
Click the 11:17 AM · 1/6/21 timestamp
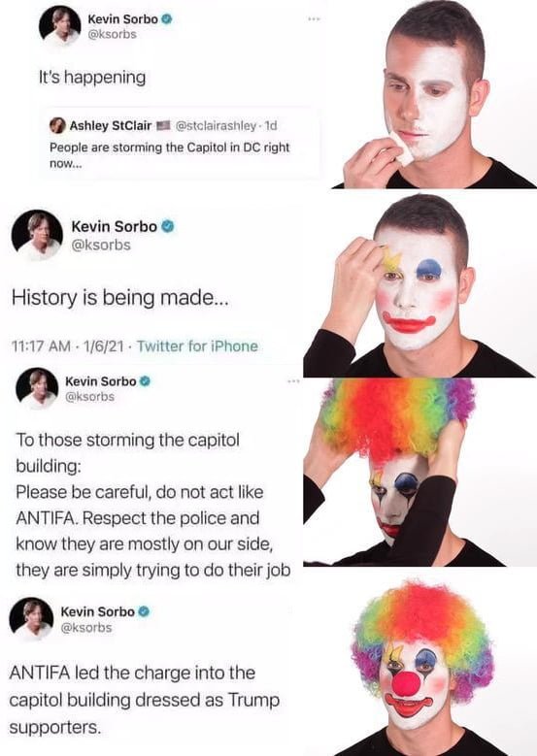click(67, 346)
